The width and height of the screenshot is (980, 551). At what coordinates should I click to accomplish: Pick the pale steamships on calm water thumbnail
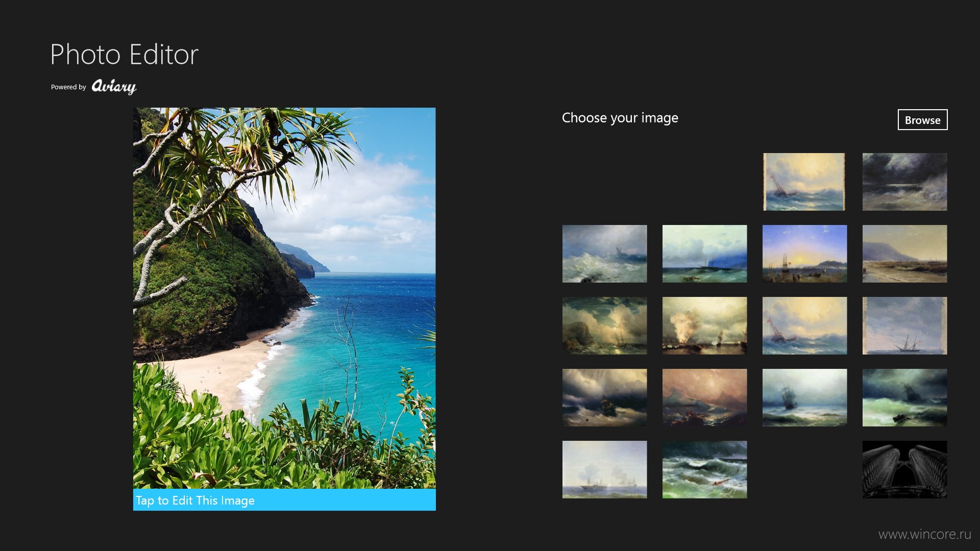pos(604,469)
